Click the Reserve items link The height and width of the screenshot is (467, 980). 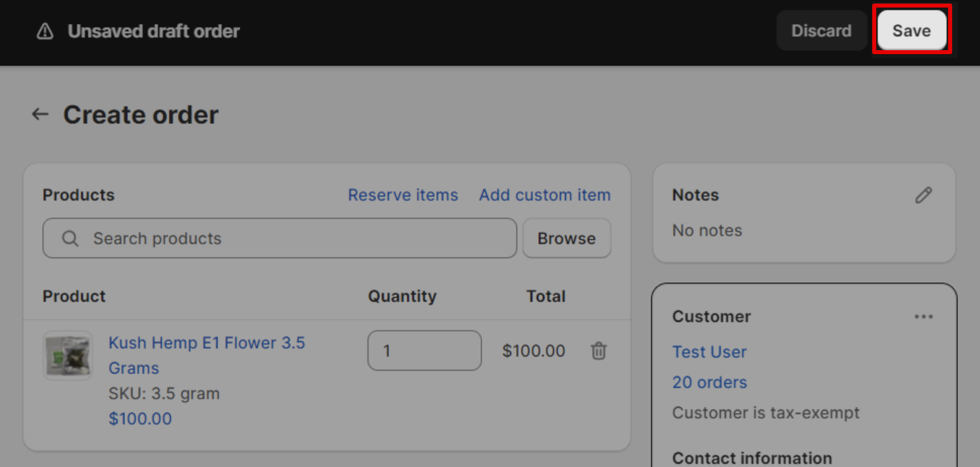(403, 194)
